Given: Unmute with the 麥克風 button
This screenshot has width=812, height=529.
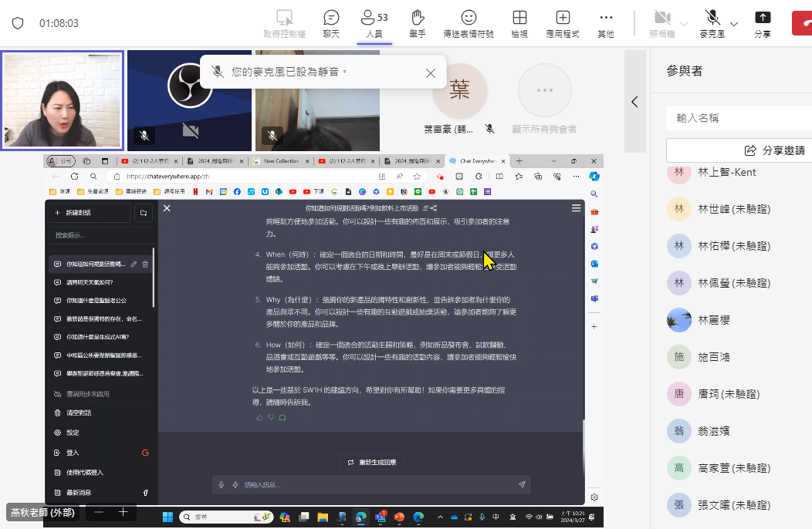Looking at the screenshot, I should click(712, 24).
